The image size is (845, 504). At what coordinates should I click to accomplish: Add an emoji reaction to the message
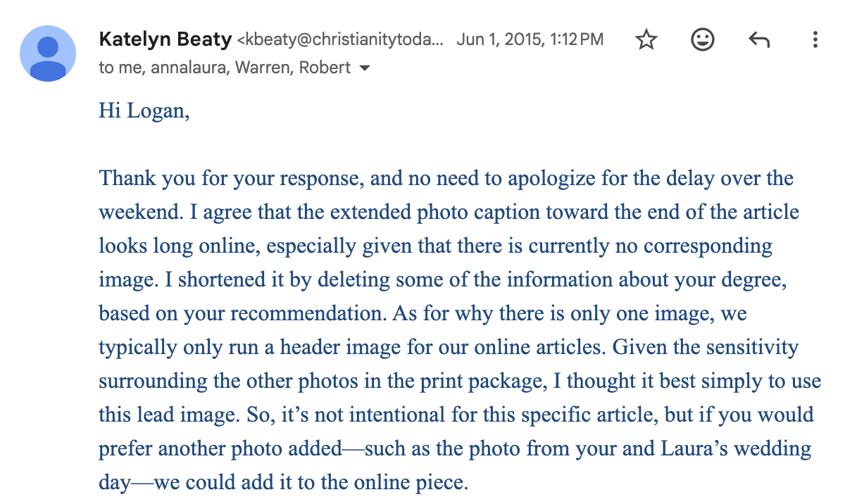[702, 40]
